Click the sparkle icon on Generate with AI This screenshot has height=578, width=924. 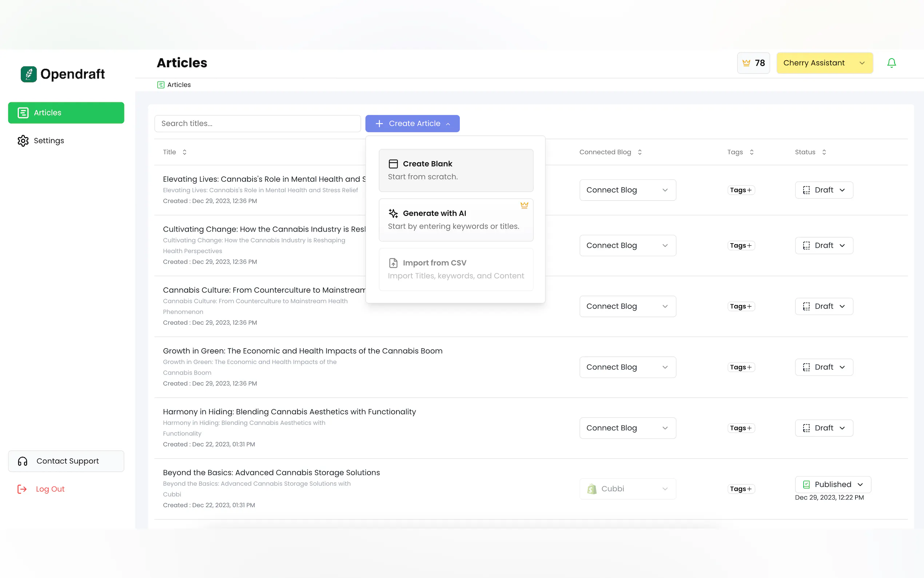tap(393, 213)
